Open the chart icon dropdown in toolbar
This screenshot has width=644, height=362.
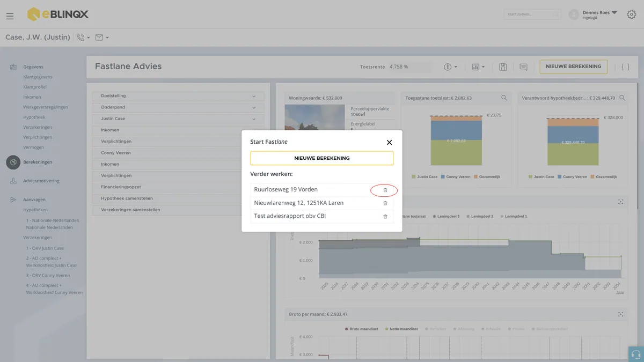[478, 67]
